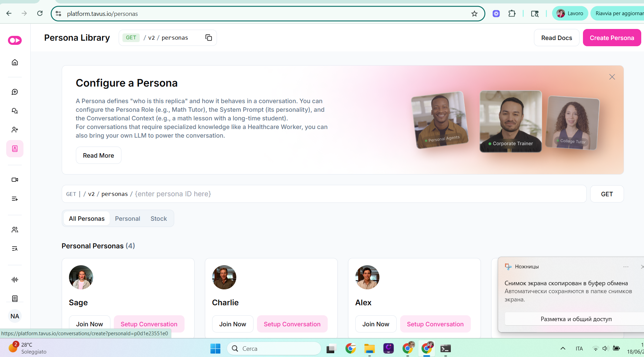
Task: Click Alex's avatar thumbnail
Action: (367, 277)
